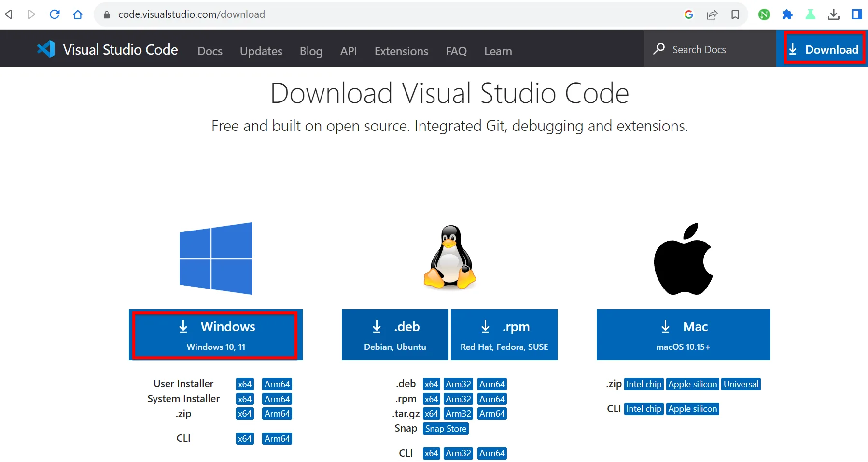The width and height of the screenshot is (868, 462).
Task: Focus the Search Docs field
Action: click(x=710, y=49)
